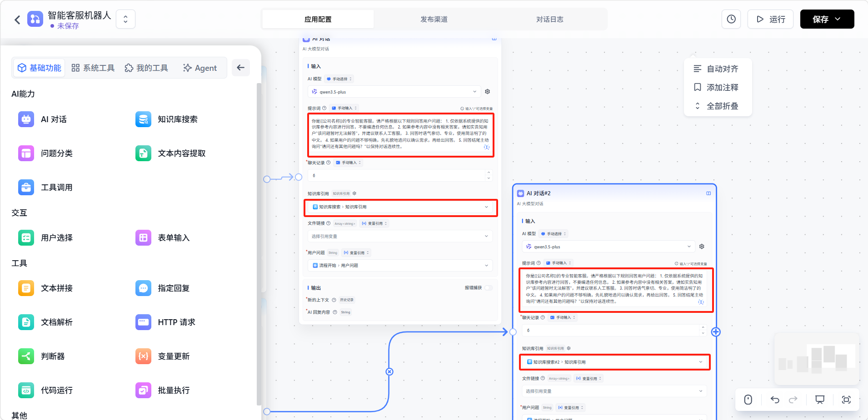Open model settings gear beside qwen3.5-plus
Screen dimensions: 868x420
pyautogui.click(x=488, y=92)
